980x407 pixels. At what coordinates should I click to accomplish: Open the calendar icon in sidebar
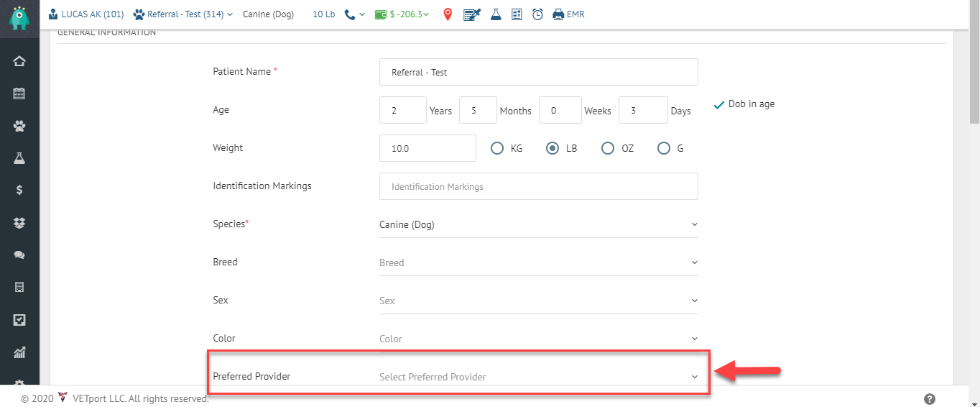19,93
